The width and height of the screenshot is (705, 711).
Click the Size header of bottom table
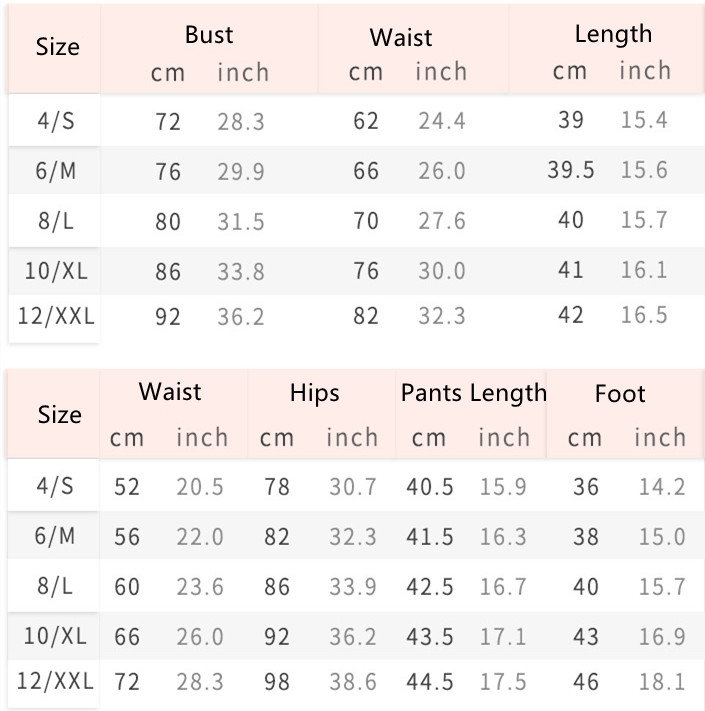(x=59, y=414)
